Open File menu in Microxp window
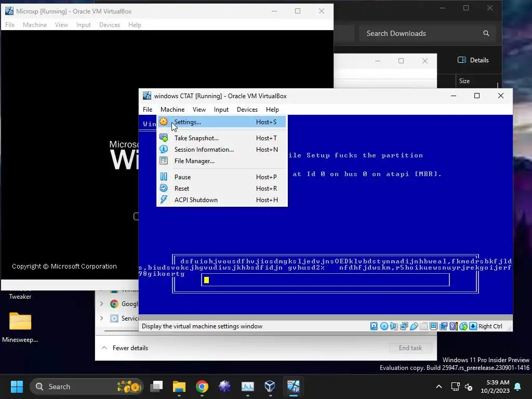Image resolution: width=532 pixels, height=399 pixels. [x=10, y=25]
